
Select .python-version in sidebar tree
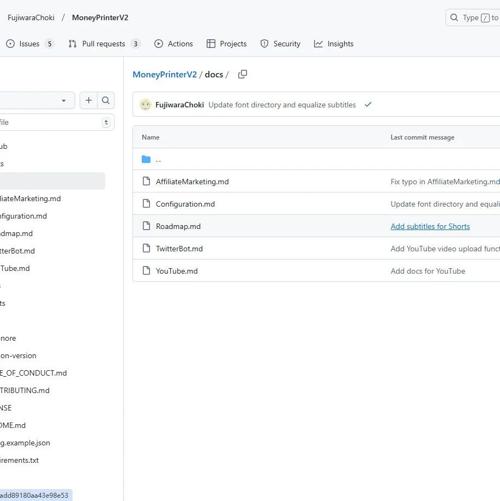click(18, 356)
